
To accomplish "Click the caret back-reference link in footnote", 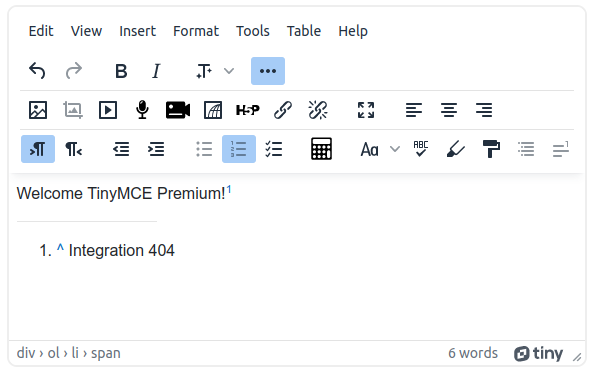I will coord(60,248).
